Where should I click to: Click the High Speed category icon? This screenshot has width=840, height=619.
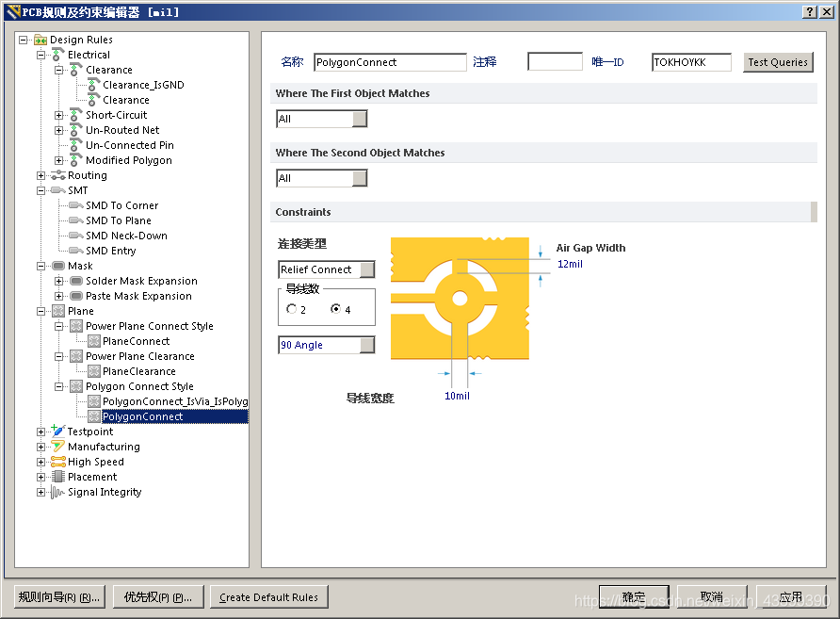(58, 462)
